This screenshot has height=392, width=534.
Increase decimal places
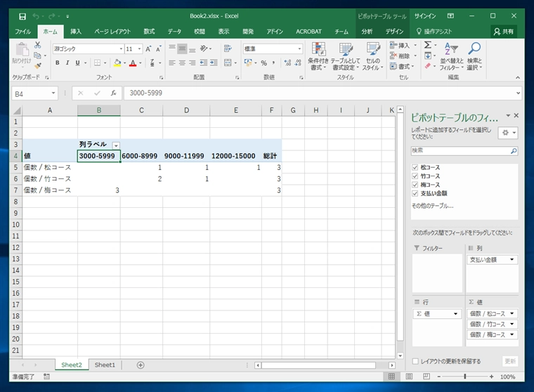[x=288, y=63]
